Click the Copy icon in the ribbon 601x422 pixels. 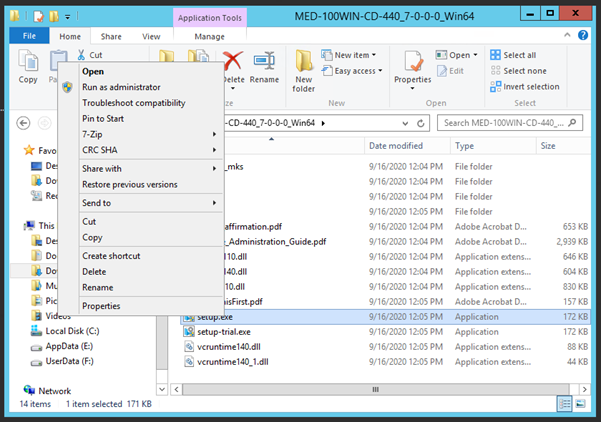pos(28,61)
